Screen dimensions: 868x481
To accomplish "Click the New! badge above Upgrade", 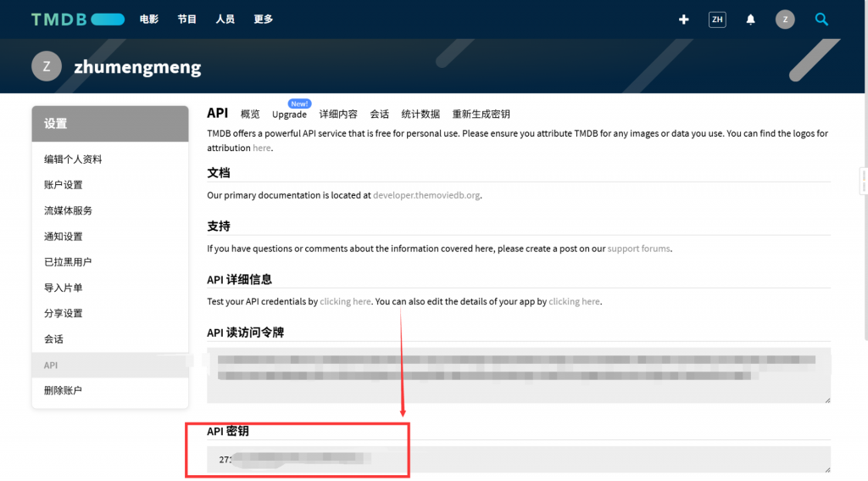I will click(x=299, y=103).
